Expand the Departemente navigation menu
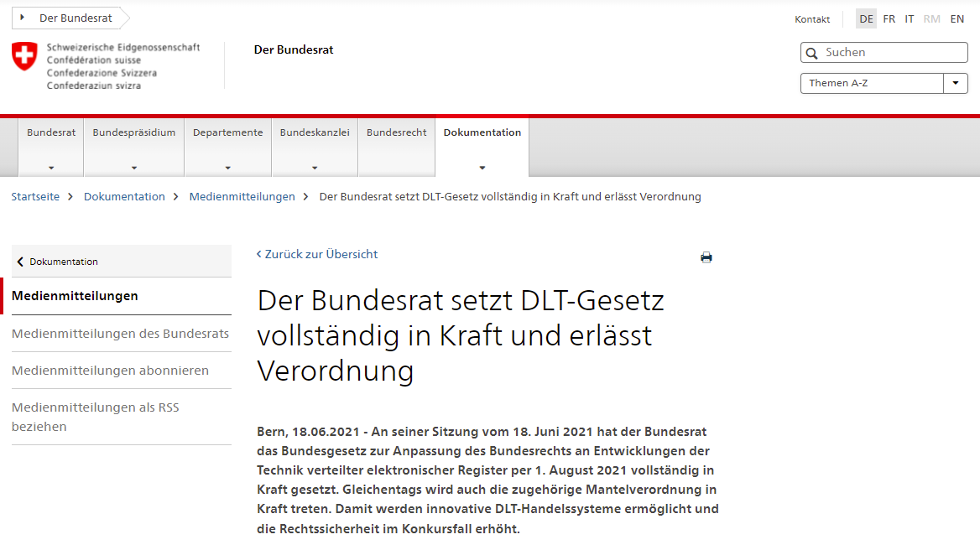Image resolution: width=980 pixels, height=550 pixels. coord(227,167)
